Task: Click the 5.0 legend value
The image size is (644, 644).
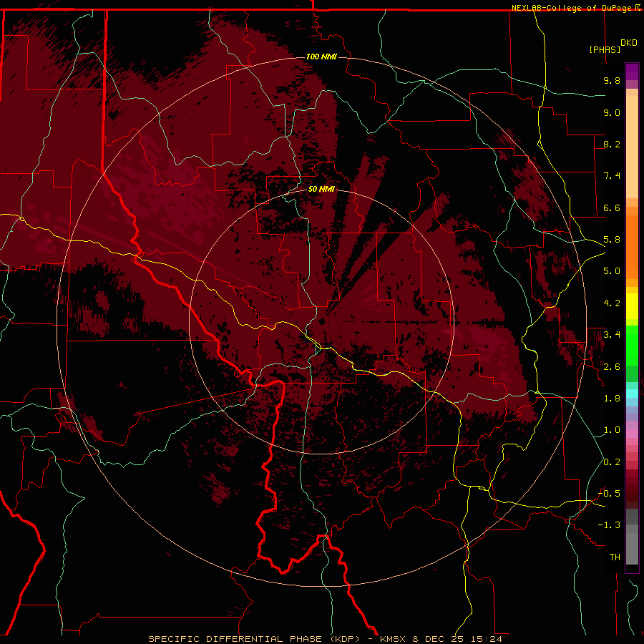Action: click(x=612, y=271)
